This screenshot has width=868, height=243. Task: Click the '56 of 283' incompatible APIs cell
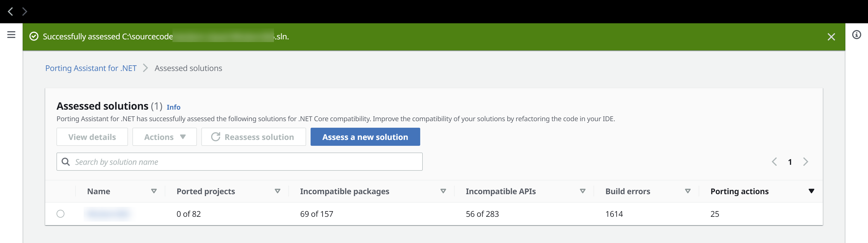(482, 214)
